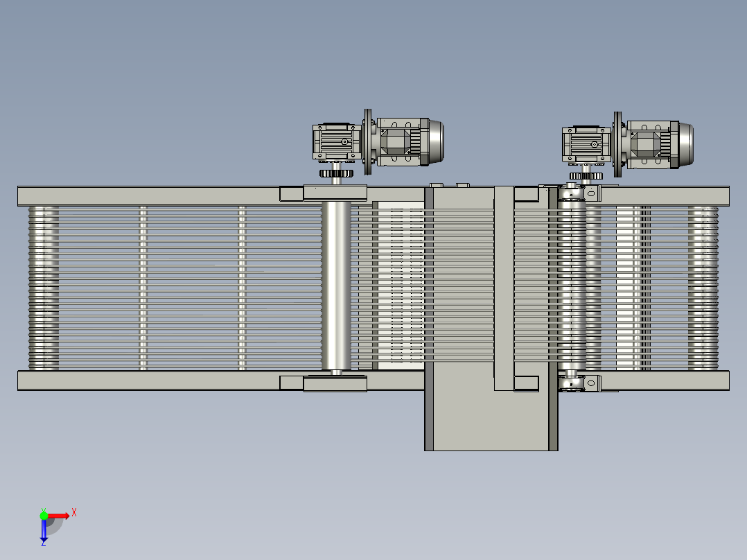Select the pinion gear below right gearbox
The image size is (747, 560).
pyautogui.click(x=586, y=176)
